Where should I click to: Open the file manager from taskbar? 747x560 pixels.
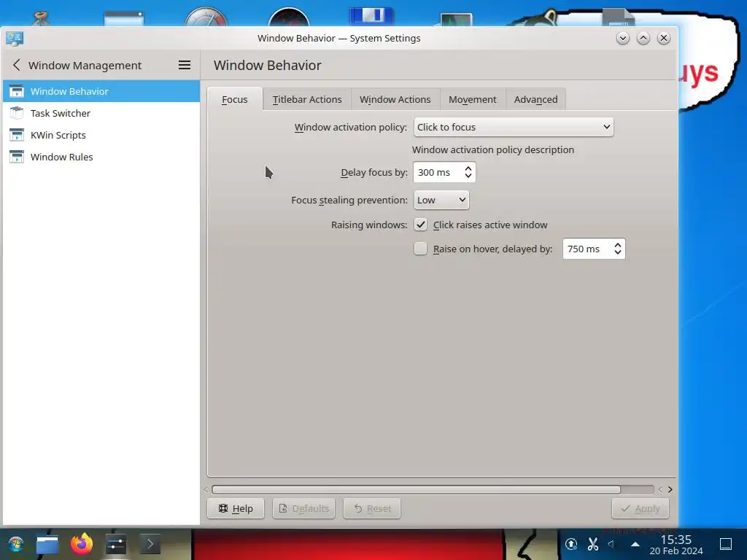pyautogui.click(x=47, y=544)
